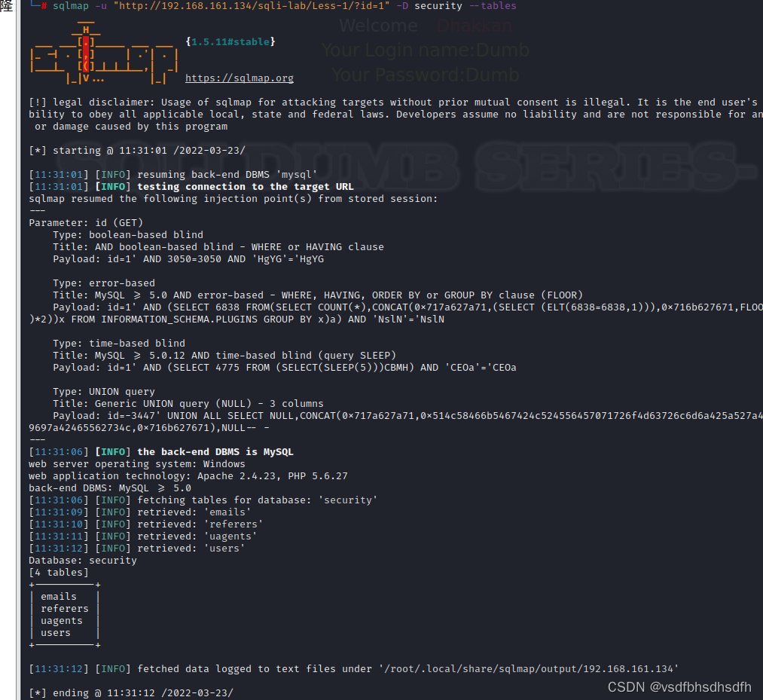Click 'web server operating system: Windows' line
Image resolution: width=763 pixels, height=700 pixels.
(x=137, y=464)
